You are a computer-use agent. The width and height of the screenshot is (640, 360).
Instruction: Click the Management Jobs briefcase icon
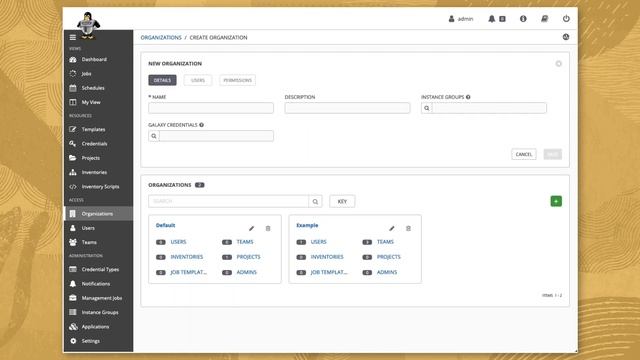click(73, 298)
